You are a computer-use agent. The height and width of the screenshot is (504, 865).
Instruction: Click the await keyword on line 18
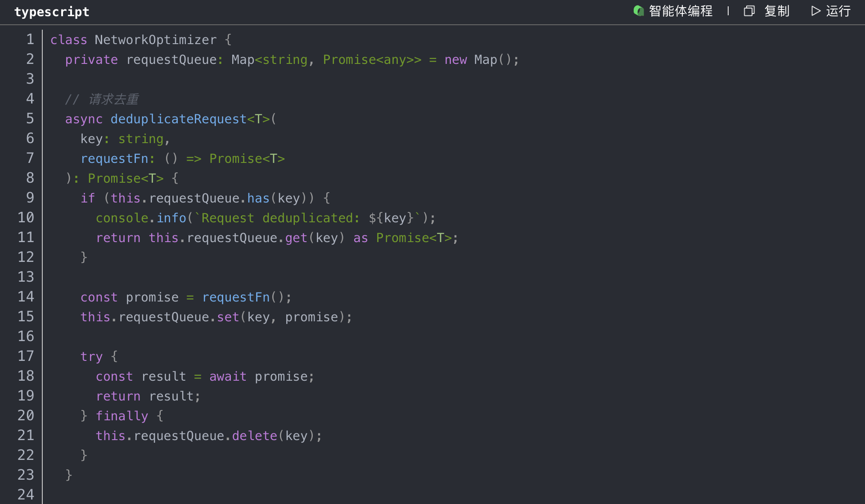228,377
